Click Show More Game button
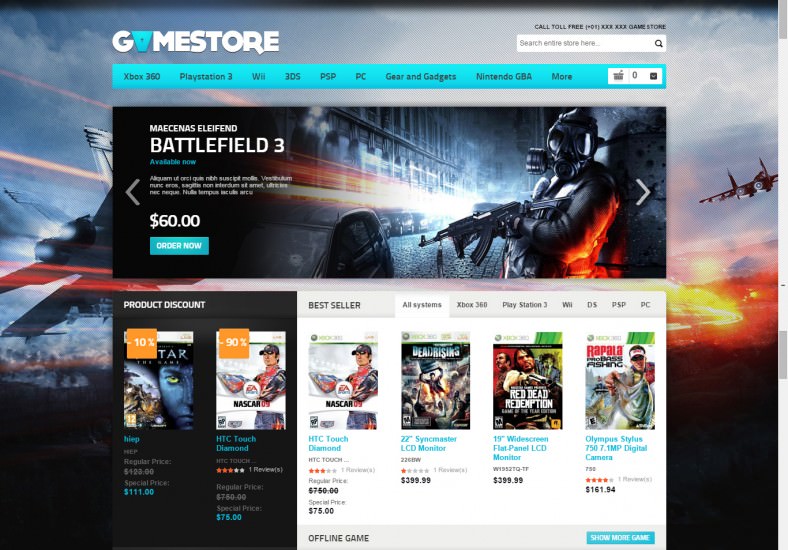 click(620, 537)
